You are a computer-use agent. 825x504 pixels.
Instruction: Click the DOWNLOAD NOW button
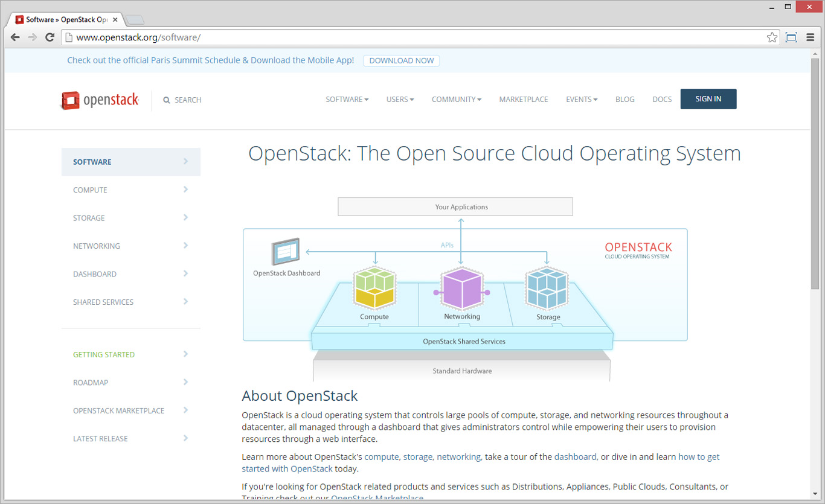point(402,60)
